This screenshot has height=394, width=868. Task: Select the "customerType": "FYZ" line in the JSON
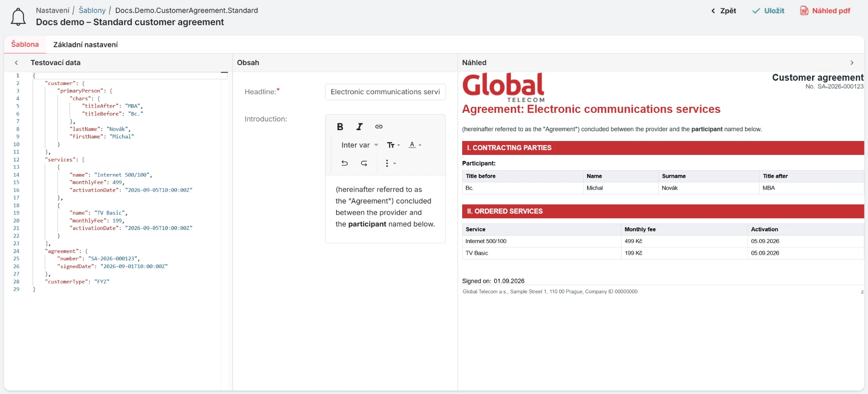pyautogui.click(x=77, y=282)
